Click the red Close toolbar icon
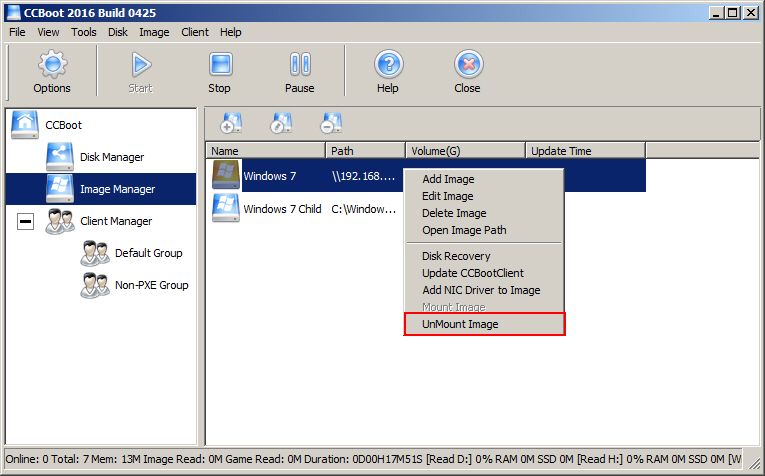Screen dimensions: 765x476 pyautogui.click(x=469, y=64)
